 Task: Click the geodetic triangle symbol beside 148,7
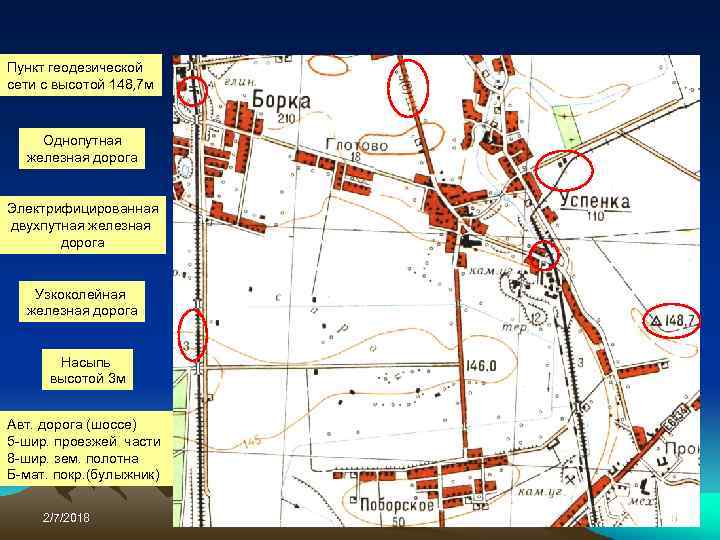(x=657, y=320)
